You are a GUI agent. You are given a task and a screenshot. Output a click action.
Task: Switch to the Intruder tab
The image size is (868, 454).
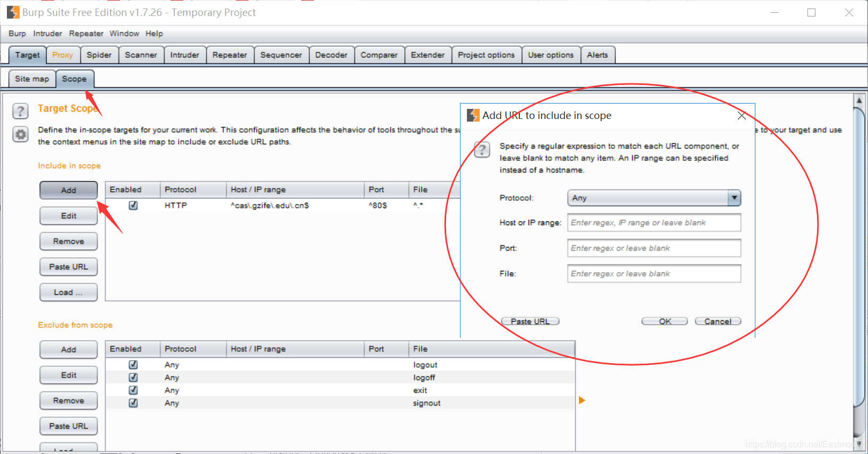click(x=185, y=55)
